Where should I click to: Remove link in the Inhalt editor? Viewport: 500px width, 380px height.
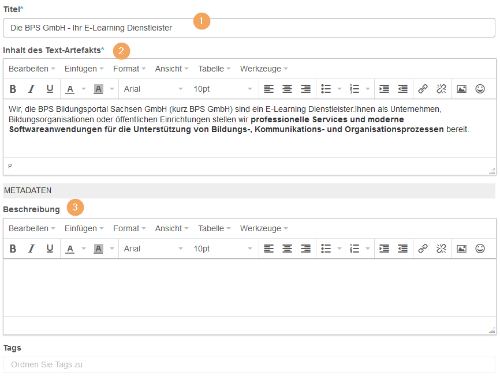pyautogui.click(x=441, y=89)
